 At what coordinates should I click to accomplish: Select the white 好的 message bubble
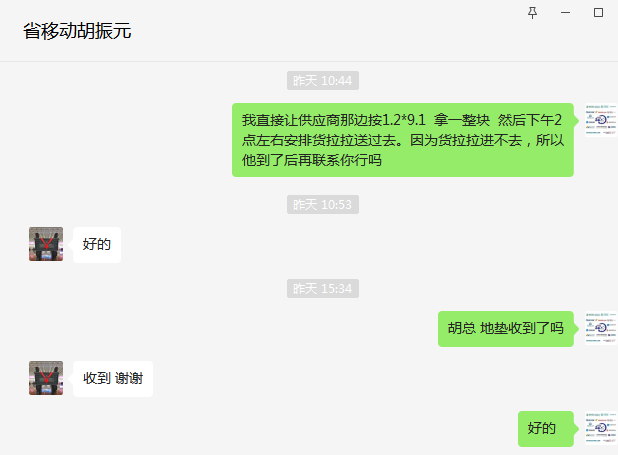tap(97, 244)
